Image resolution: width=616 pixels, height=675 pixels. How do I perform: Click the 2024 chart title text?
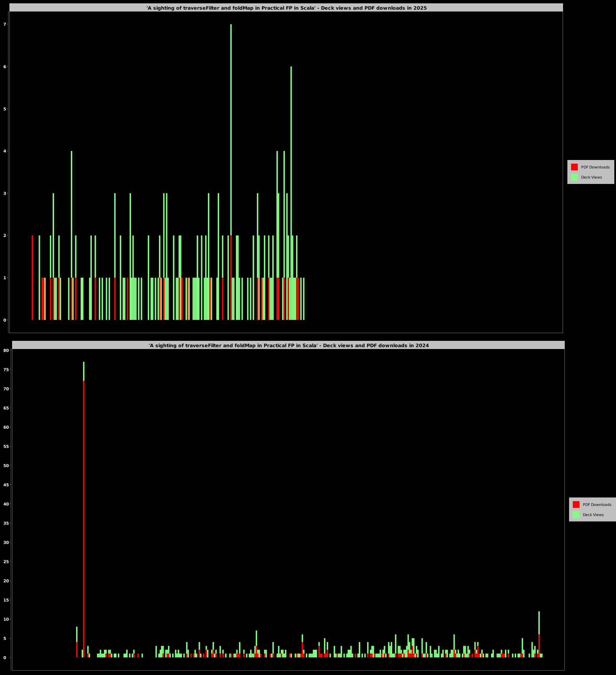coord(289,345)
